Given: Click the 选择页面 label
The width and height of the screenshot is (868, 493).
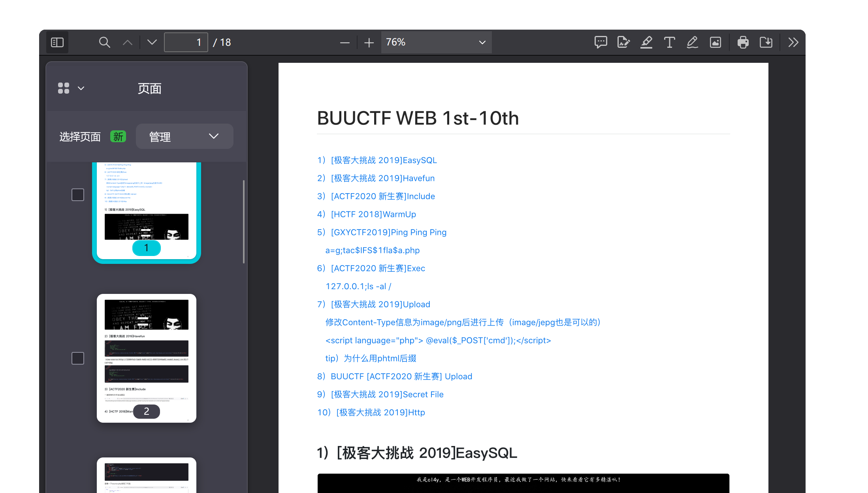Looking at the screenshot, I should pyautogui.click(x=80, y=137).
